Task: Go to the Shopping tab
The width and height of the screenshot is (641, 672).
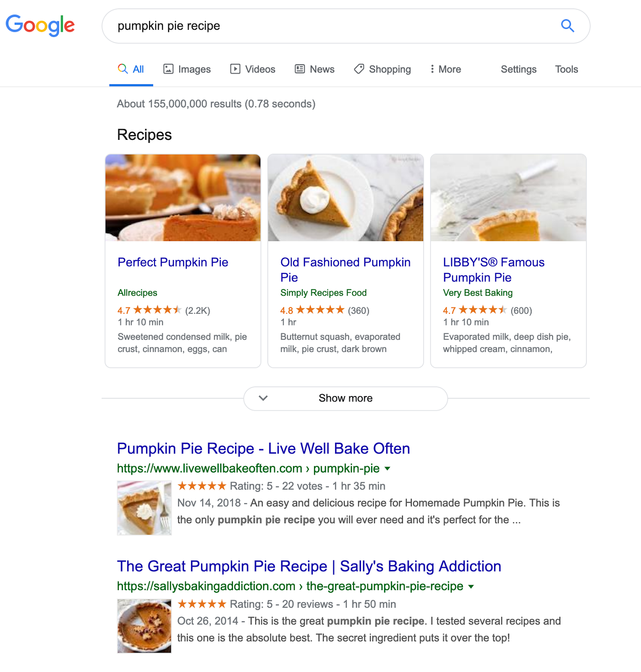Action: click(x=382, y=69)
